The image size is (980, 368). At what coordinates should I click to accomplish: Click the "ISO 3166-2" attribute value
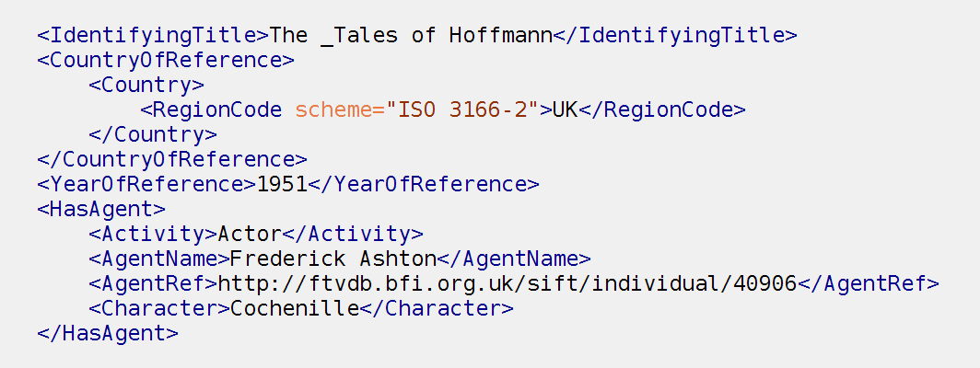coord(462,109)
